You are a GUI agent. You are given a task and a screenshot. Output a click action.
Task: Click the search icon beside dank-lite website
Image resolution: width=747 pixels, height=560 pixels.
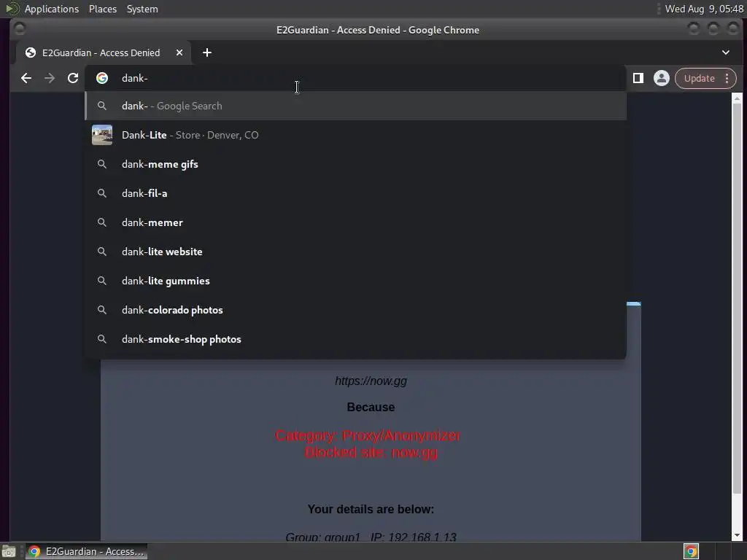click(102, 252)
